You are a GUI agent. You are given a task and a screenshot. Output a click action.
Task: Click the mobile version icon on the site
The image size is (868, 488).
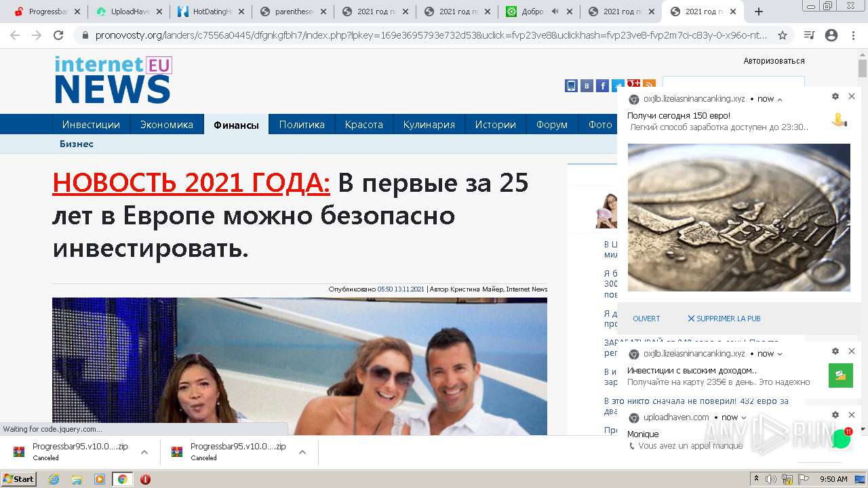[x=571, y=85]
